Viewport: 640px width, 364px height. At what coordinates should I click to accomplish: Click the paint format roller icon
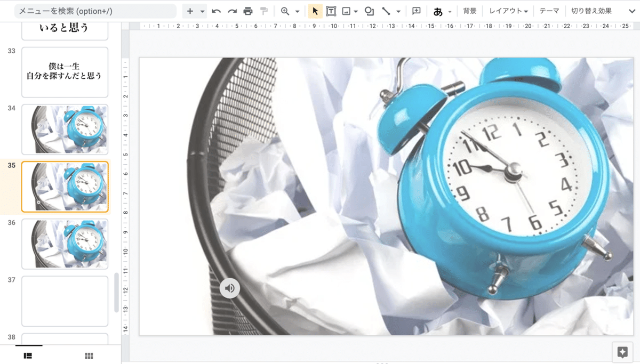[264, 11]
